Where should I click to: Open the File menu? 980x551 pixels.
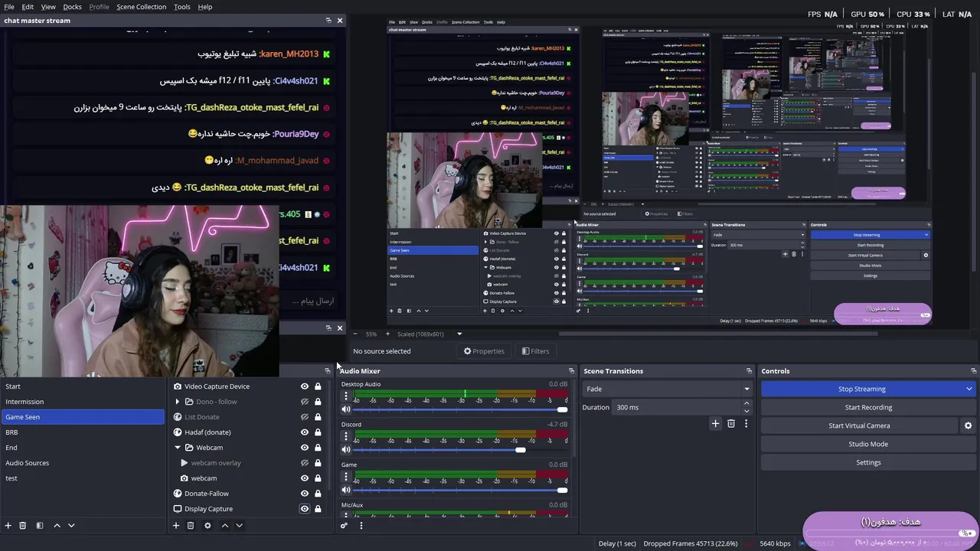click(9, 7)
